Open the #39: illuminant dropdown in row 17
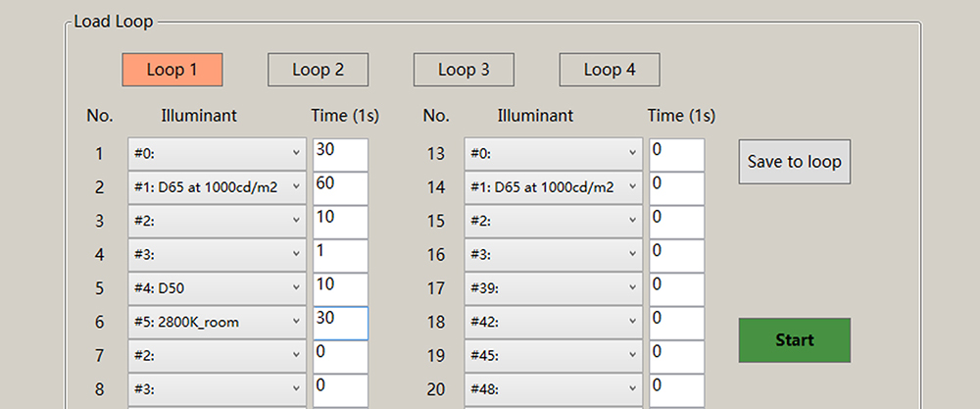Image resolution: width=980 pixels, height=409 pixels. point(554,289)
